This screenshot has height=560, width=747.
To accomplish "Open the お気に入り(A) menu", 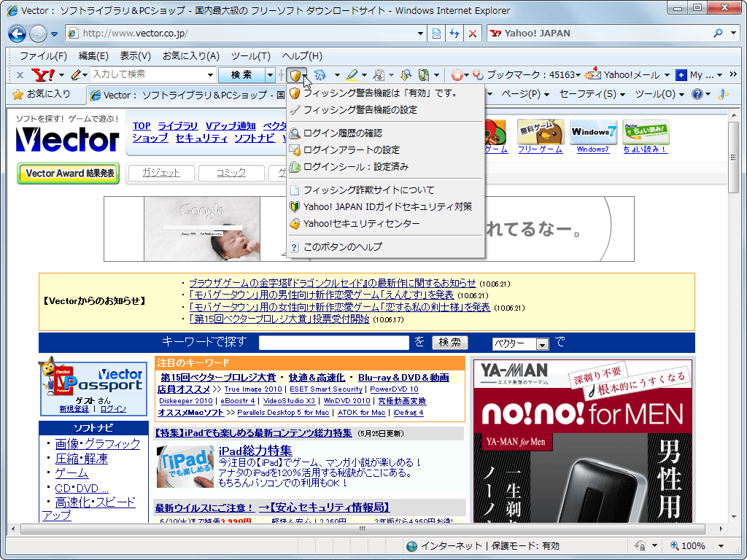I will pos(190,55).
